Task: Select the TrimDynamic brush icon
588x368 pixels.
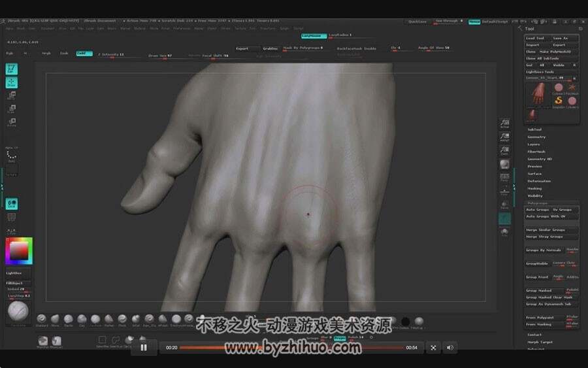Action: [x=176, y=319]
